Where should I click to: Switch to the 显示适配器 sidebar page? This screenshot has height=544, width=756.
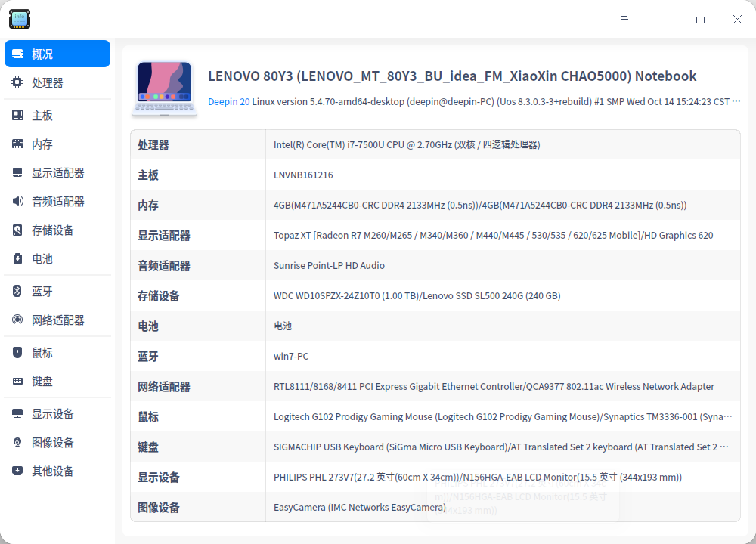click(x=57, y=172)
